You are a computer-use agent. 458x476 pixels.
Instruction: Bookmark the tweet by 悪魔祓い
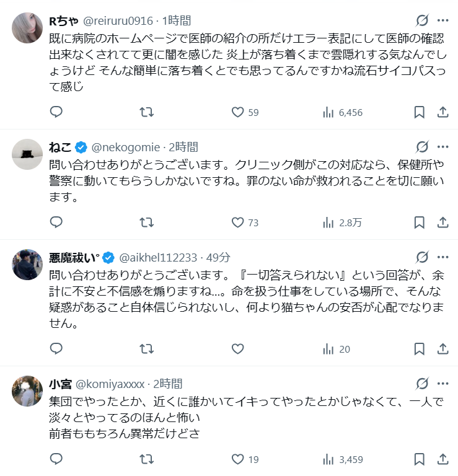419,349
